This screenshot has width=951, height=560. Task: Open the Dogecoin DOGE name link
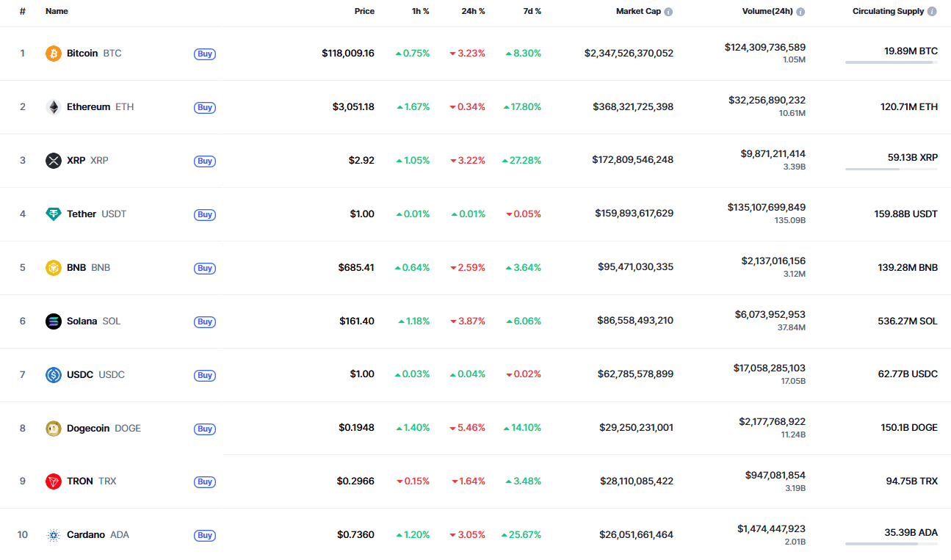click(104, 429)
